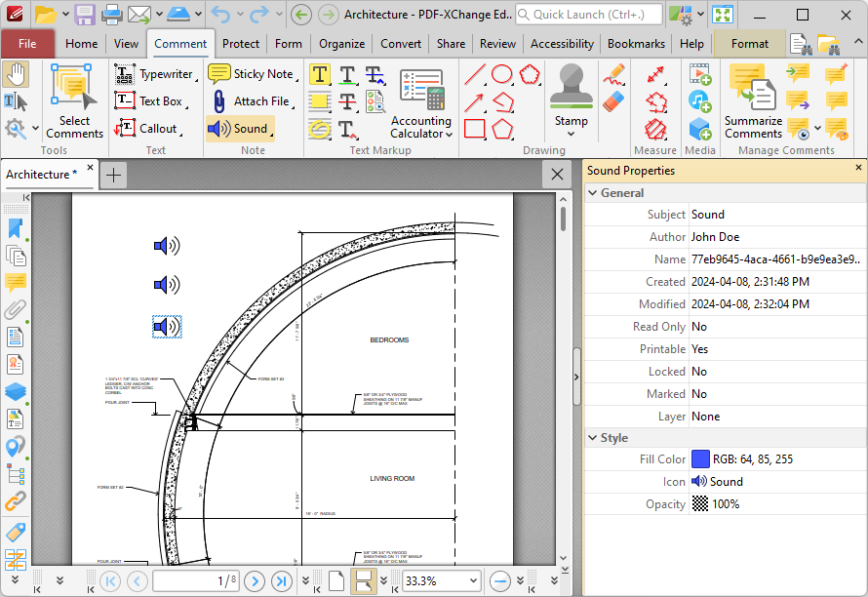868x597 pixels.
Task: Add a Sticky Note
Action: (x=253, y=74)
